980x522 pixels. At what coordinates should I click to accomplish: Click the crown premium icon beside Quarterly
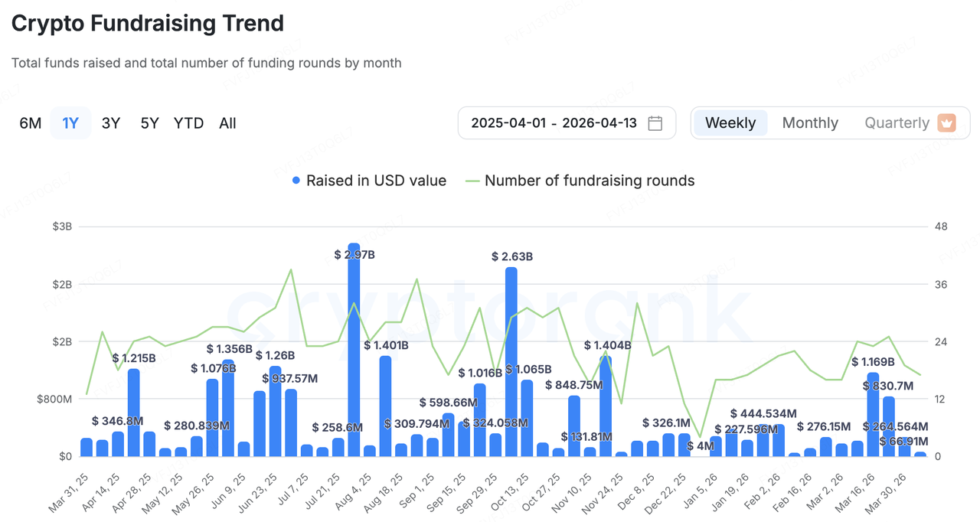tap(947, 123)
